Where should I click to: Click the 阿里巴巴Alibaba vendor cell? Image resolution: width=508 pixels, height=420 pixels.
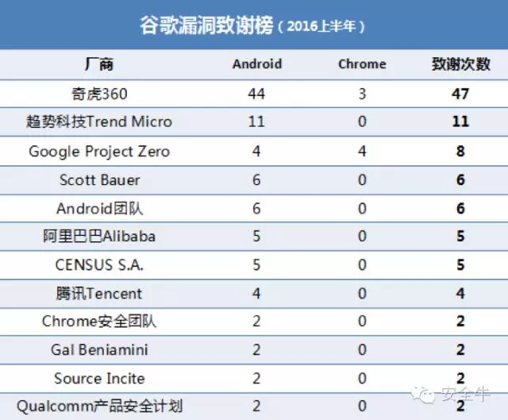pyautogui.click(x=99, y=236)
